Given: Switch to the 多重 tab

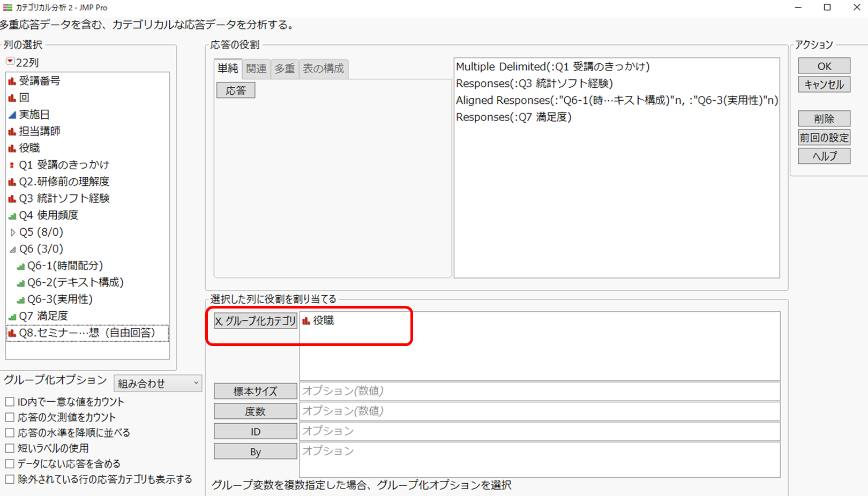Looking at the screenshot, I should point(285,69).
